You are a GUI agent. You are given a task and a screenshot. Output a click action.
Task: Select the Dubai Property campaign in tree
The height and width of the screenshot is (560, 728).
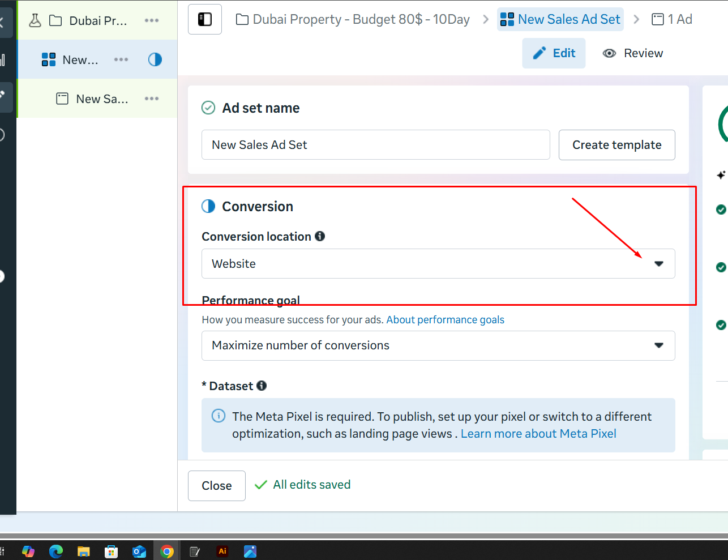(x=98, y=21)
